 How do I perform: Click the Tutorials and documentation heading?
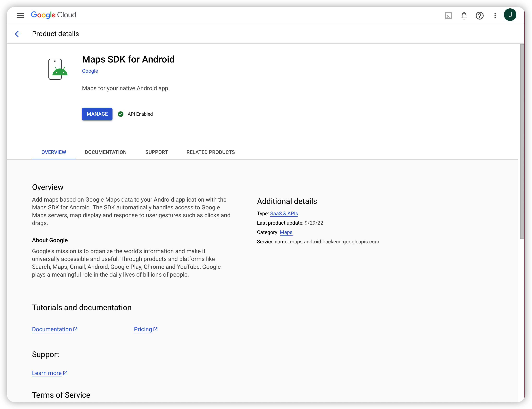pyautogui.click(x=82, y=307)
